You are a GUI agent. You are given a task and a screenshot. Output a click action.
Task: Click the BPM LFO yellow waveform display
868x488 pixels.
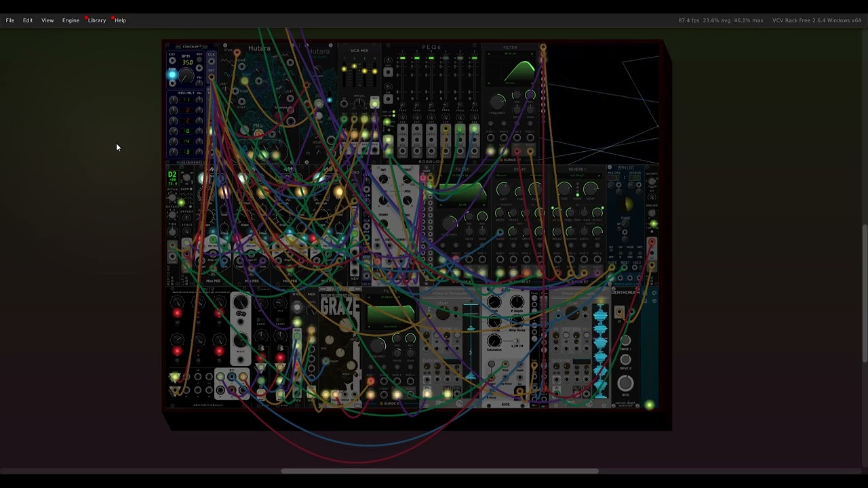[629, 203]
